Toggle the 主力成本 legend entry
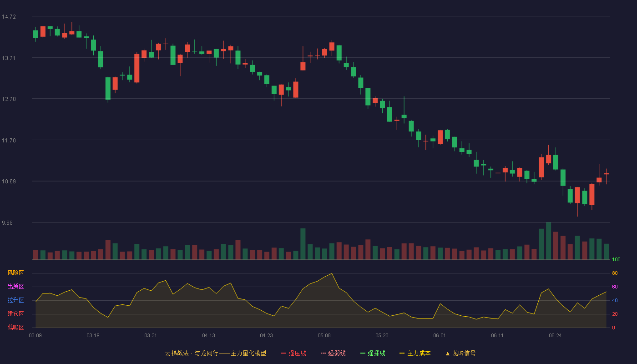The image size is (637, 364). tap(415, 353)
